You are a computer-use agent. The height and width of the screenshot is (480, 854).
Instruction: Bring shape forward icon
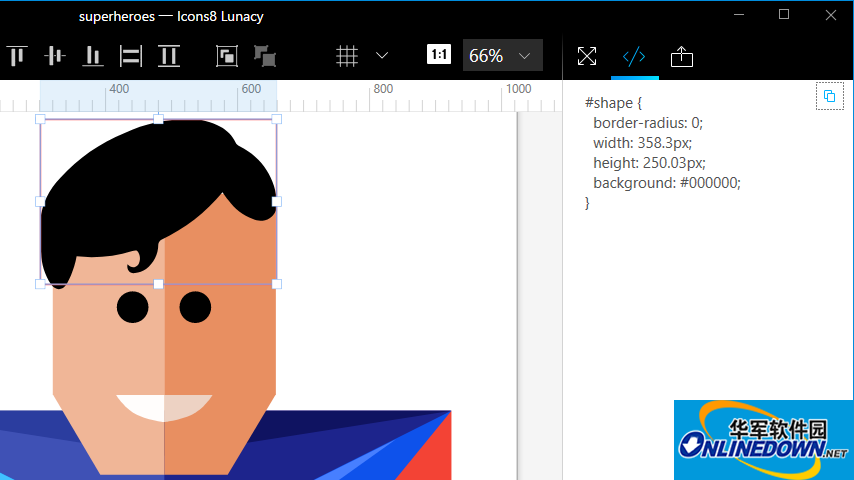click(227, 56)
